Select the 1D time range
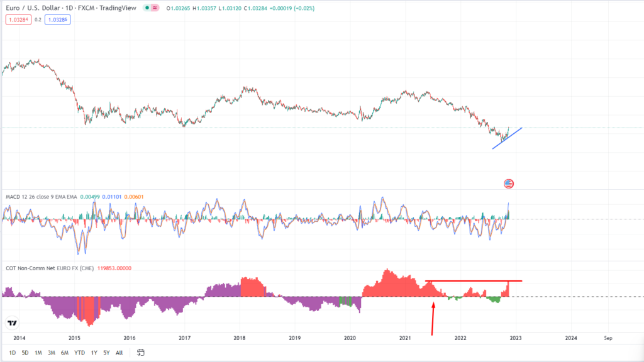 (13, 353)
